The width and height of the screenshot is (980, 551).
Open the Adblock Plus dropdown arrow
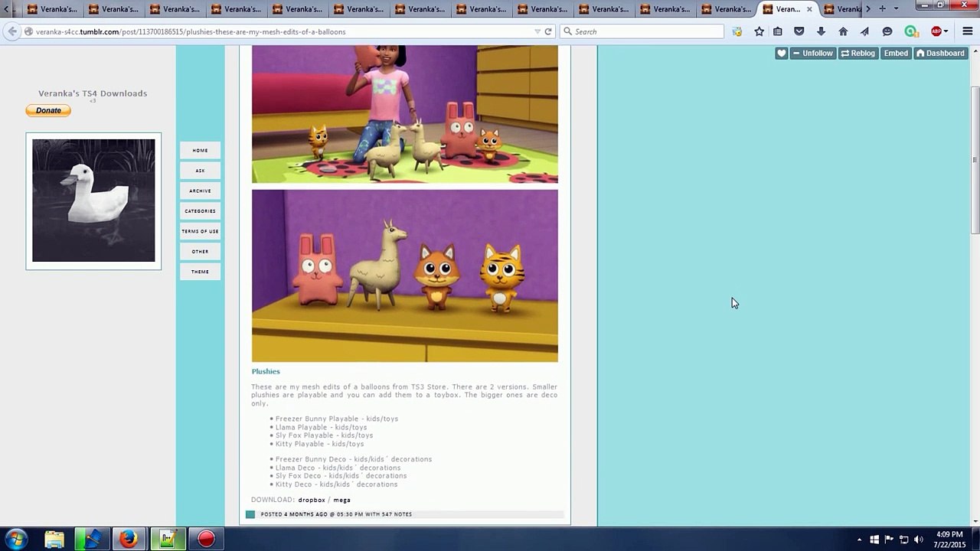click(x=946, y=31)
